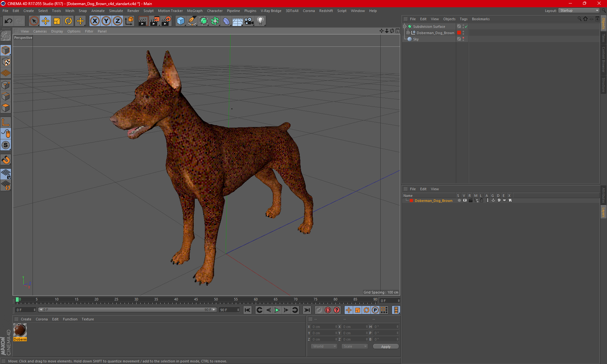Open material manager Texture menu
Screen dimensions: 607x364
[x=88, y=319]
